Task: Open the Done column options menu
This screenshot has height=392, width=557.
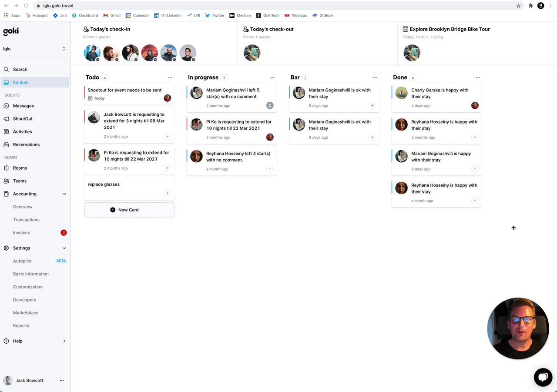Action: (478, 77)
